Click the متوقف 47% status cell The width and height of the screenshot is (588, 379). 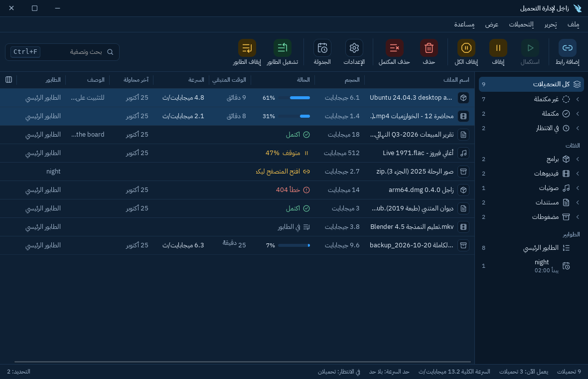287,153
